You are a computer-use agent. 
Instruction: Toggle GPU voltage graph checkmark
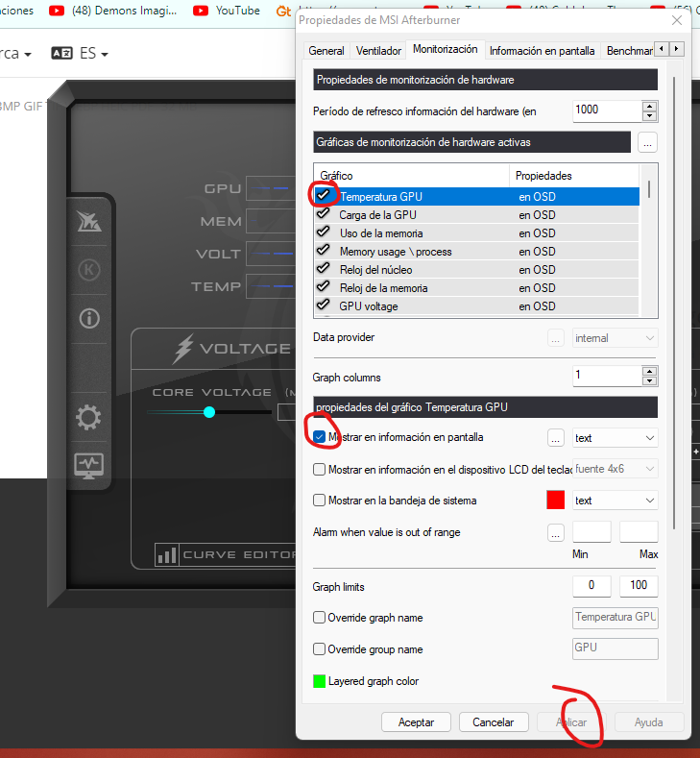tap(324, 306)
